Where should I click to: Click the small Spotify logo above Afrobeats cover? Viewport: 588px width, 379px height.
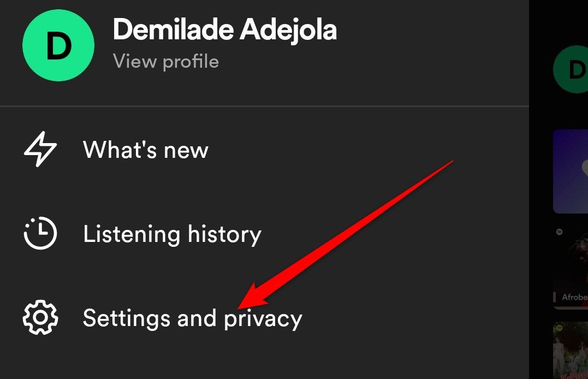coord(559,232)
